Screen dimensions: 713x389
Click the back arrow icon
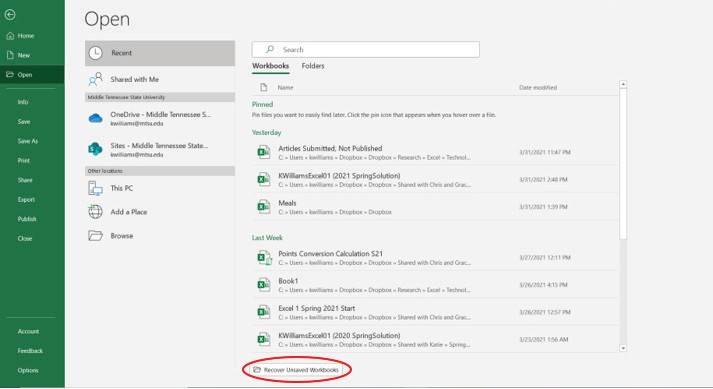click(10, 15)
